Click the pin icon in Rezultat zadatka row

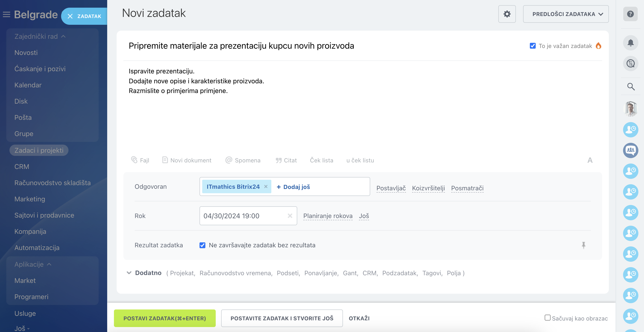pos(583,245)
